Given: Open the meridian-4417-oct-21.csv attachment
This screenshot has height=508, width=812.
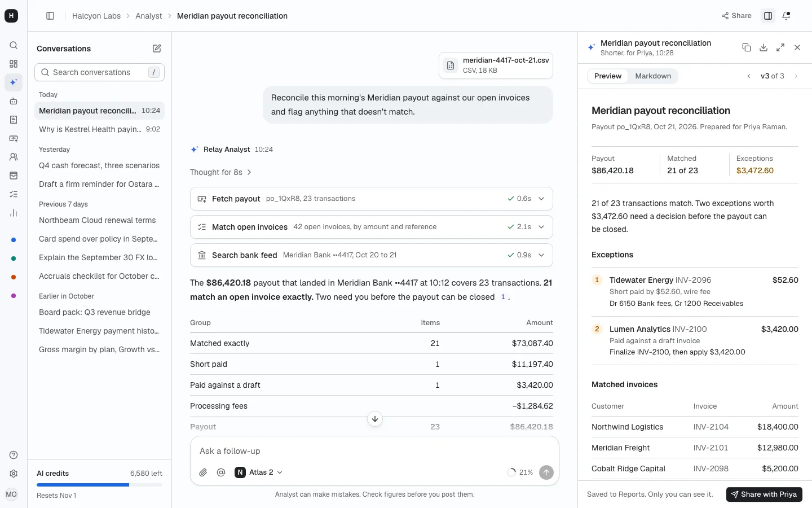Looking at the screenshot, I should [x=496, y=65].
